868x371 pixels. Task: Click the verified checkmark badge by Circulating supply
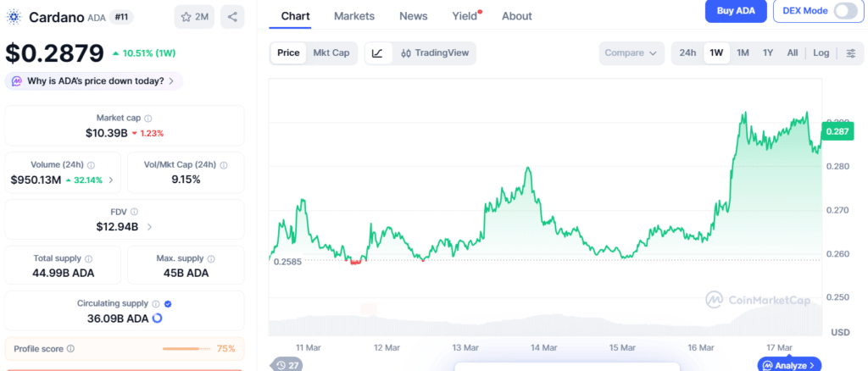[169, 303]
